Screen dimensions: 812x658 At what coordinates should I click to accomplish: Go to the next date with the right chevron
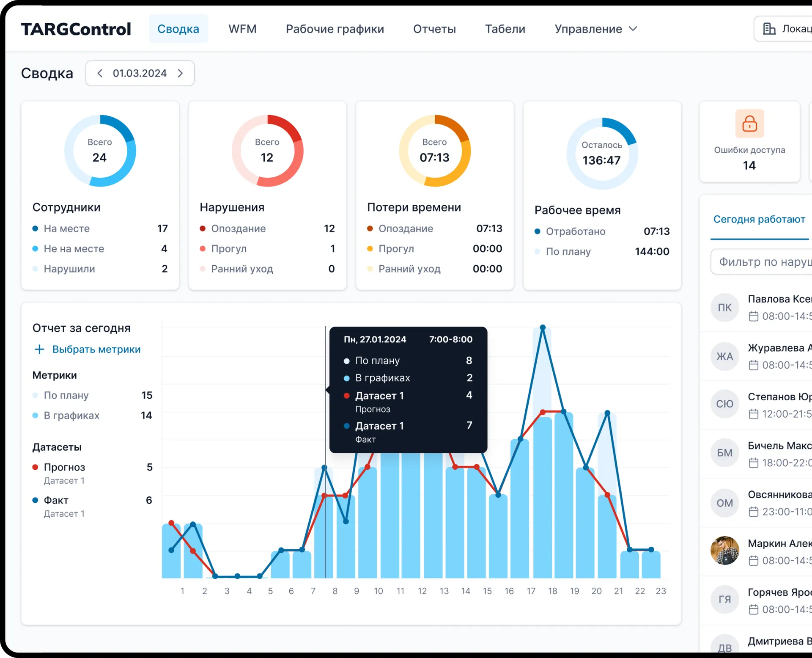coord(180,73)
